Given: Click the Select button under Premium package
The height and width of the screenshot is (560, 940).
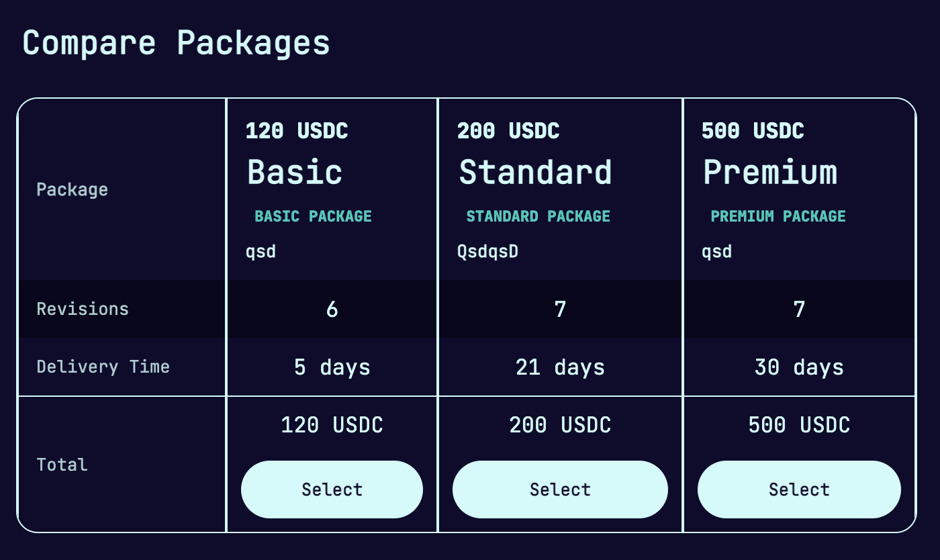Looking at the screenshot, I should click(799, 489).
